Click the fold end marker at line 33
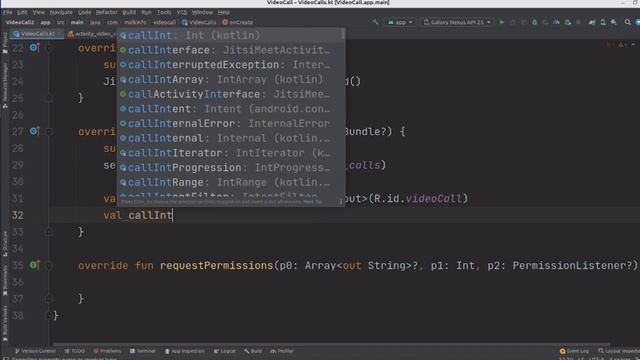Viewport: 640px width, 360px height. [x=49, y=232]
